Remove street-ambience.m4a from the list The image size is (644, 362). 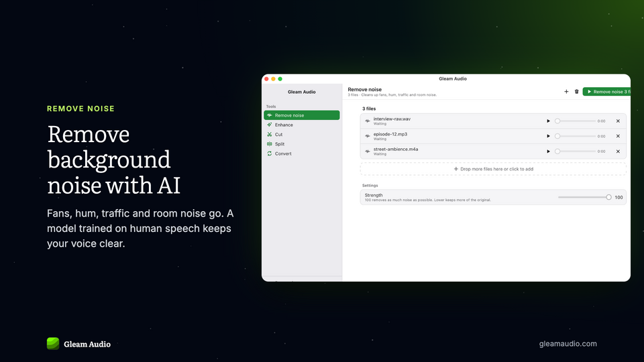(x=618, y=152)
